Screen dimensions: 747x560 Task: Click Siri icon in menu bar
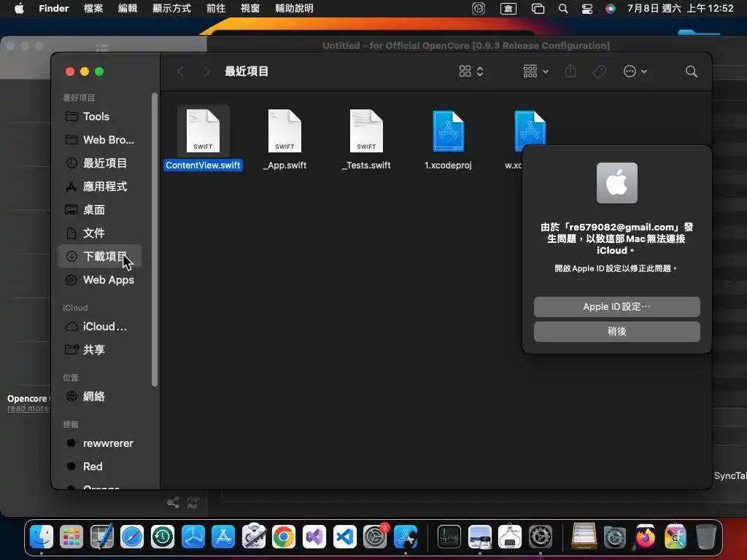611,9
